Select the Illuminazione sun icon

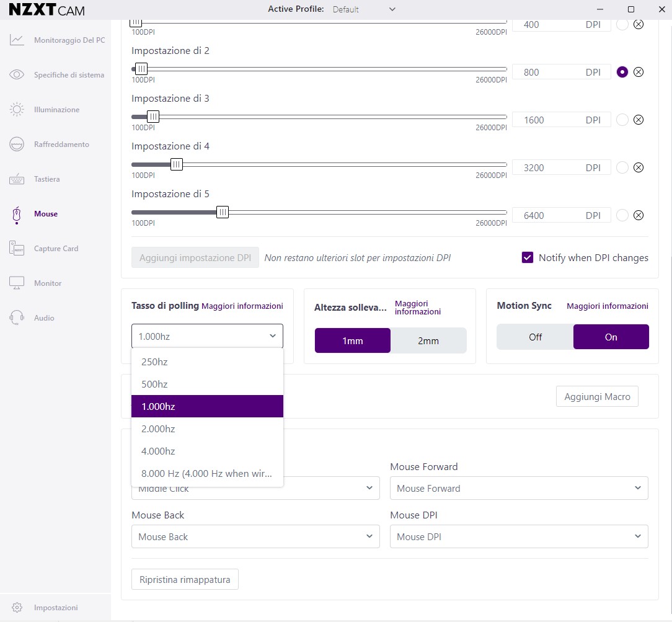pyautogui.click(x=17, y=110)
